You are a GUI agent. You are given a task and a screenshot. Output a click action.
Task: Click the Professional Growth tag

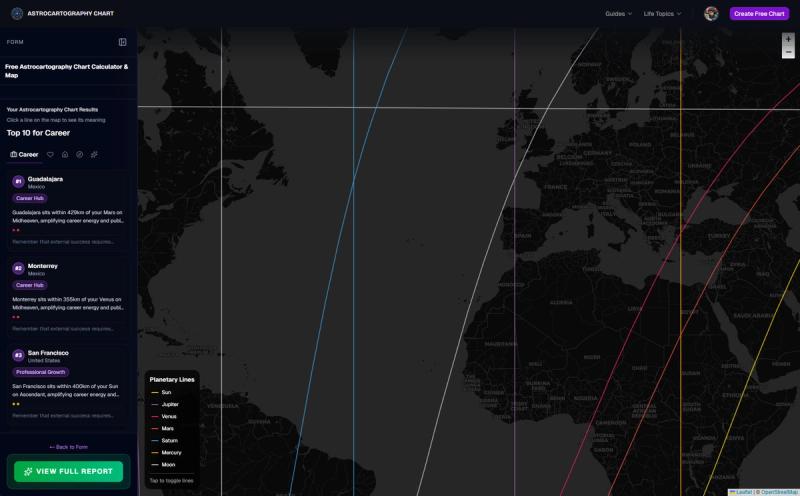(x=40, y=372)
